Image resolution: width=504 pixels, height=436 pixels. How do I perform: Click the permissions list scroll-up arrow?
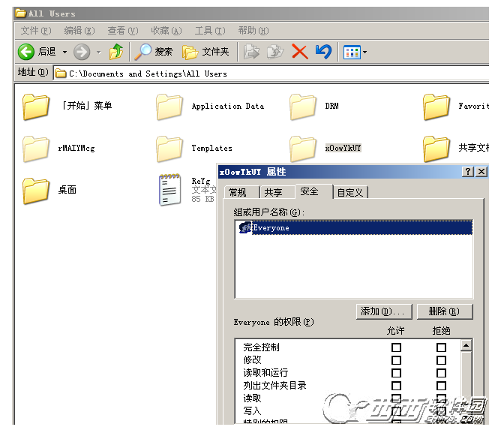466,346
